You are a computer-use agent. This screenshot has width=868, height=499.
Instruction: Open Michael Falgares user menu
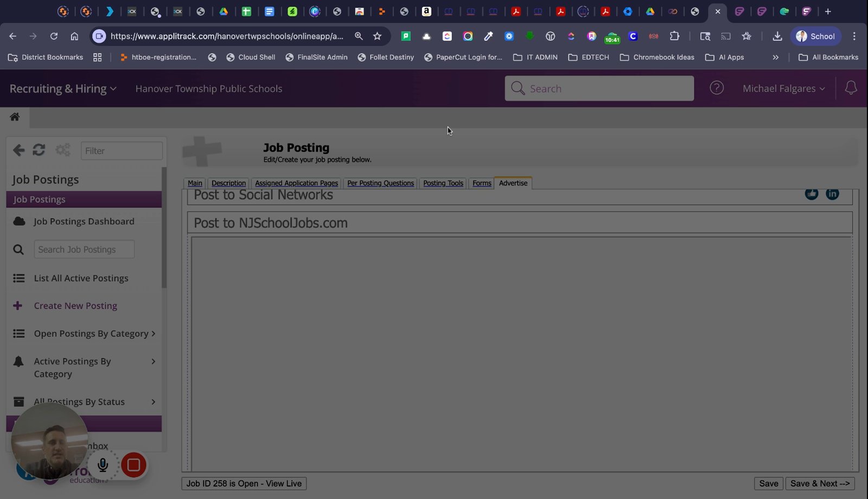pos(783,88)
